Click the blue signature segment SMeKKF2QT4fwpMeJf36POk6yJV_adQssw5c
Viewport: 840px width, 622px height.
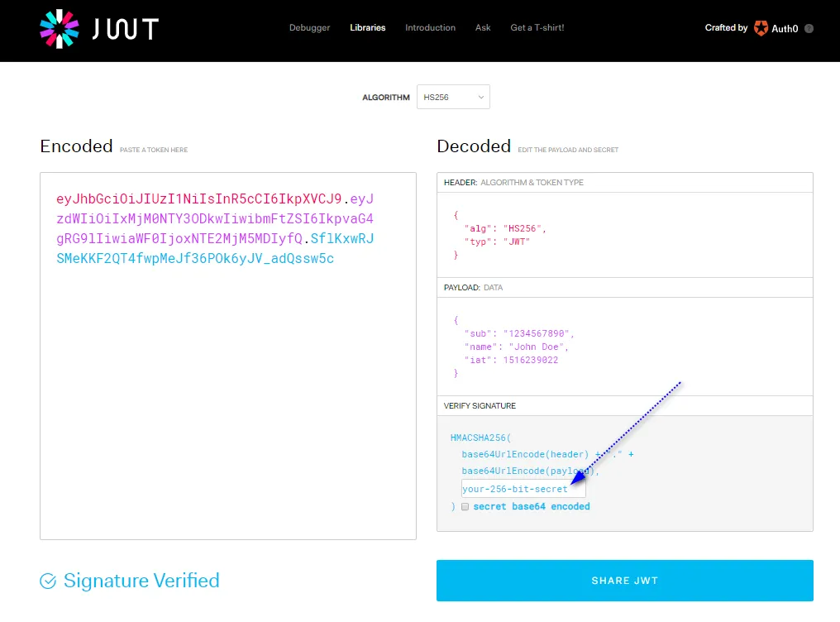195,258
